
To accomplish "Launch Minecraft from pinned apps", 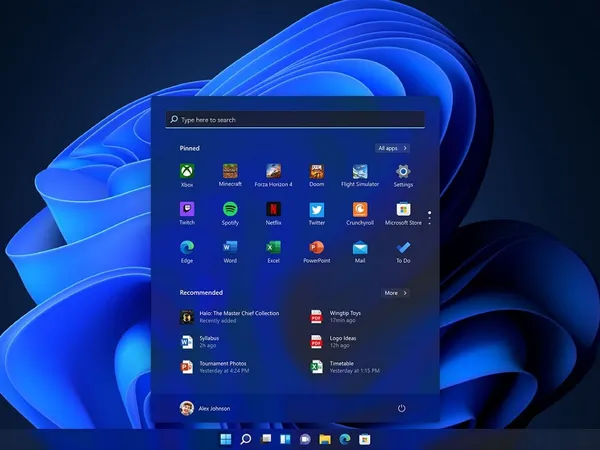I will tap(230, 173).
